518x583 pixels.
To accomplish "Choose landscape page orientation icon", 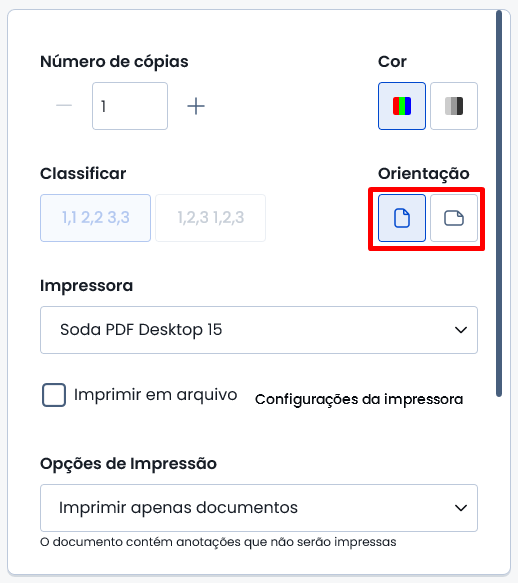I will tap(454, 218).
